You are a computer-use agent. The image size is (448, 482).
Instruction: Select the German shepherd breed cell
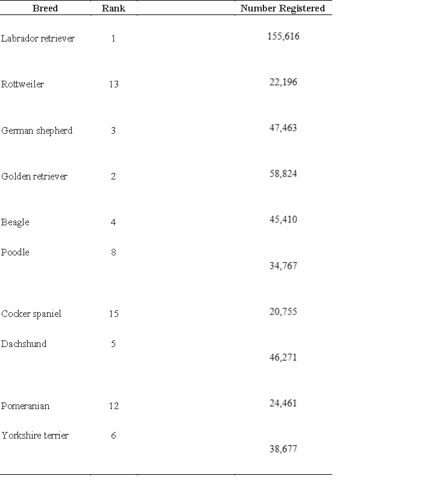(x=37, y=131)
